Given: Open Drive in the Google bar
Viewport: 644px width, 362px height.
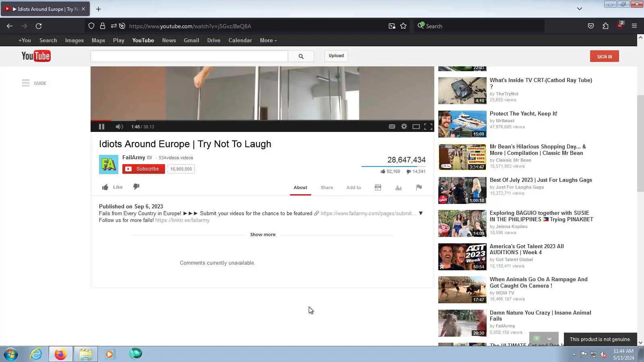Looking at the screenshot, I should click(214, 40).
